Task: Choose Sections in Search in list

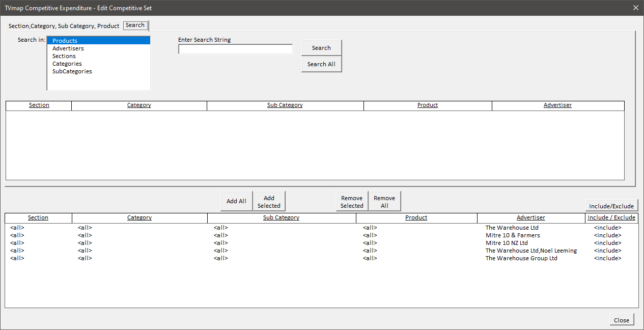Action: [x=99, y=56]
